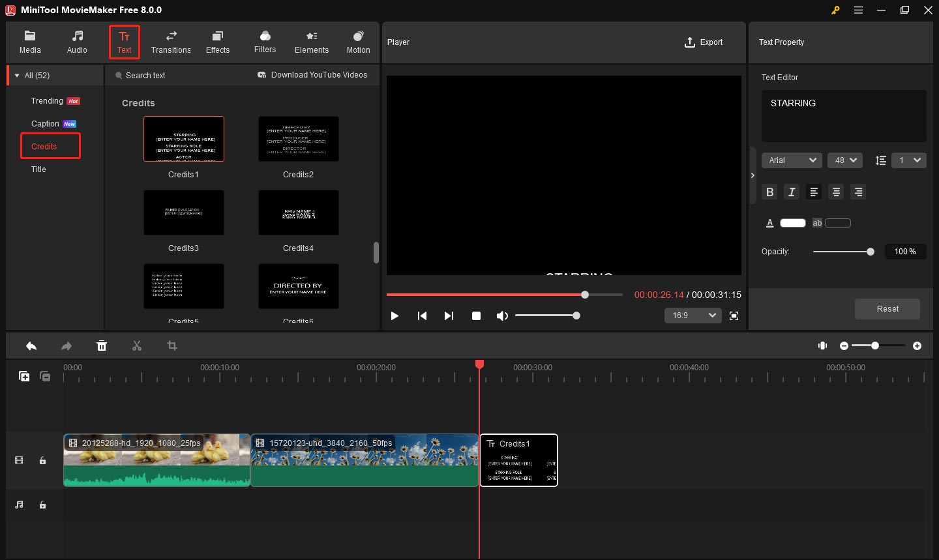Toggle italic text formatting
Image resolution: width=939 pixels, height=560 pixels.
point(792,192)
